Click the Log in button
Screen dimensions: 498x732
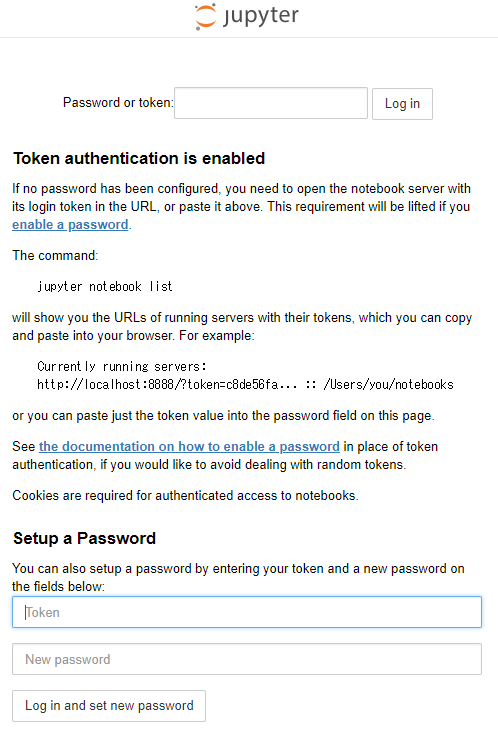pyautogui.click(x=402, y=104)
